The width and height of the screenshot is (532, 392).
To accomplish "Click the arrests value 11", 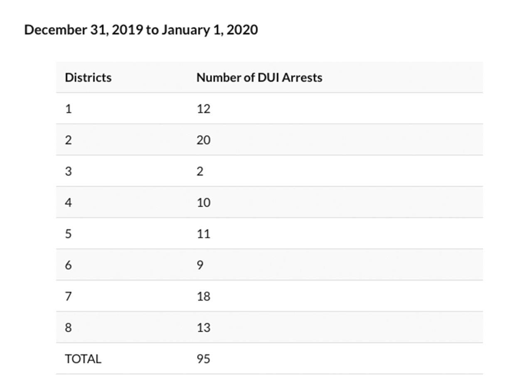I will [203, 234].
